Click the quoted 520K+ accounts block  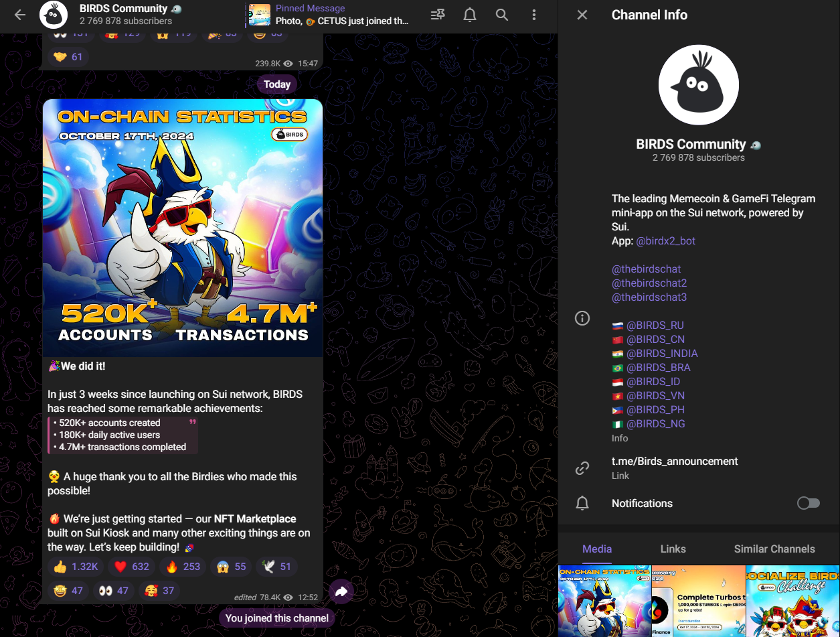tap(123, 435)
